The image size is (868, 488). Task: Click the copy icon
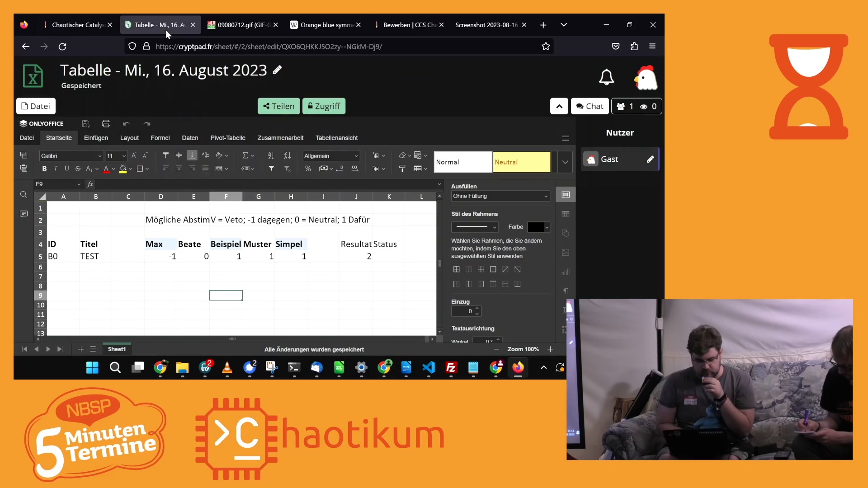coord(24,155)
